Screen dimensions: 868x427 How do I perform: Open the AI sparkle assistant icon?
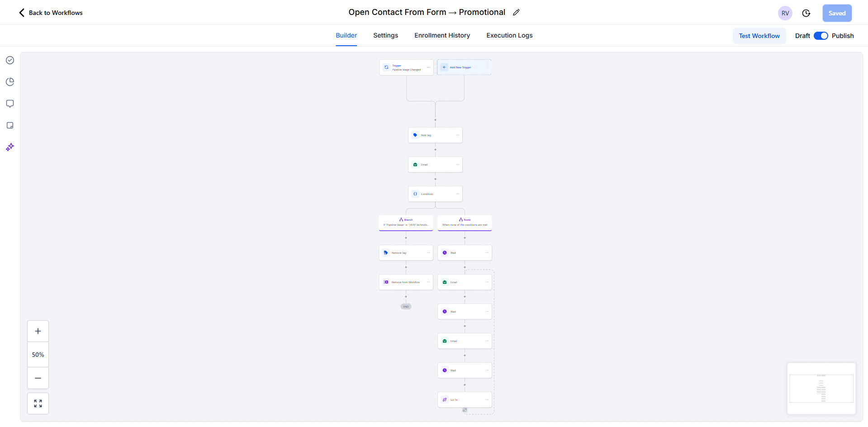tap(10, 147)
